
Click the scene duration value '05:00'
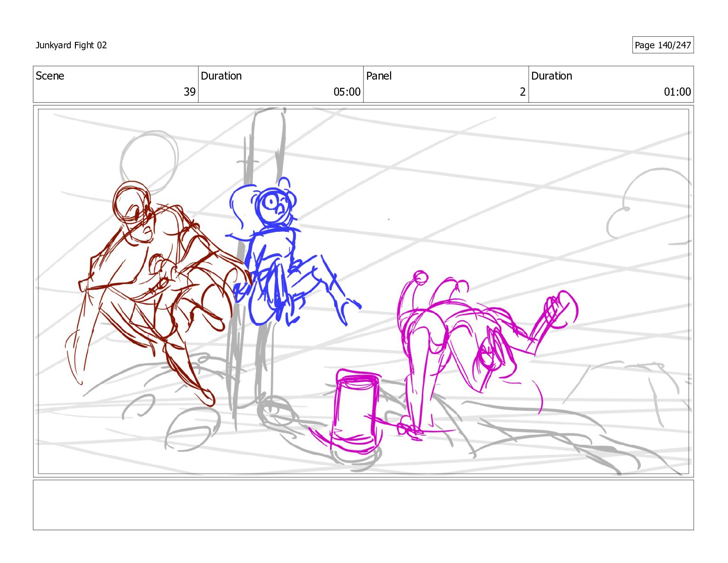pos(347,92)
